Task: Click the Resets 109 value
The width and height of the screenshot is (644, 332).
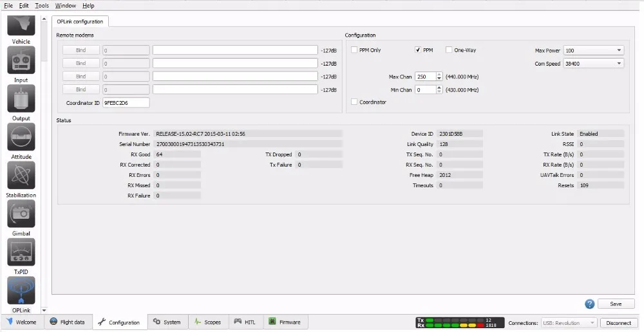Action: [x=600, y=185]
